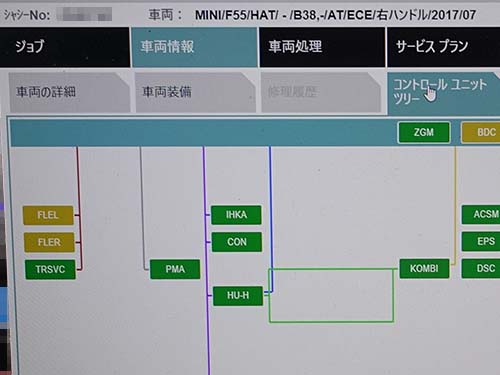
Task: Click the ACSM control unit box
Action: tap(481, 214)
